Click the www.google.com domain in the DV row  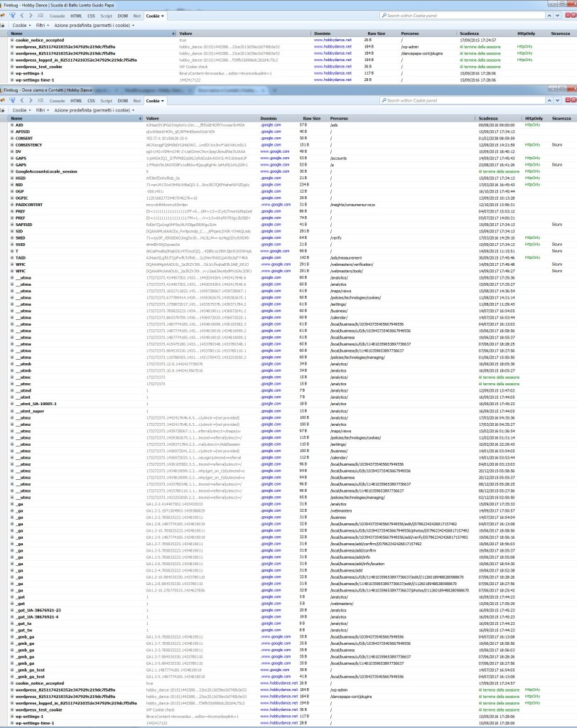[x=275, y=151]
